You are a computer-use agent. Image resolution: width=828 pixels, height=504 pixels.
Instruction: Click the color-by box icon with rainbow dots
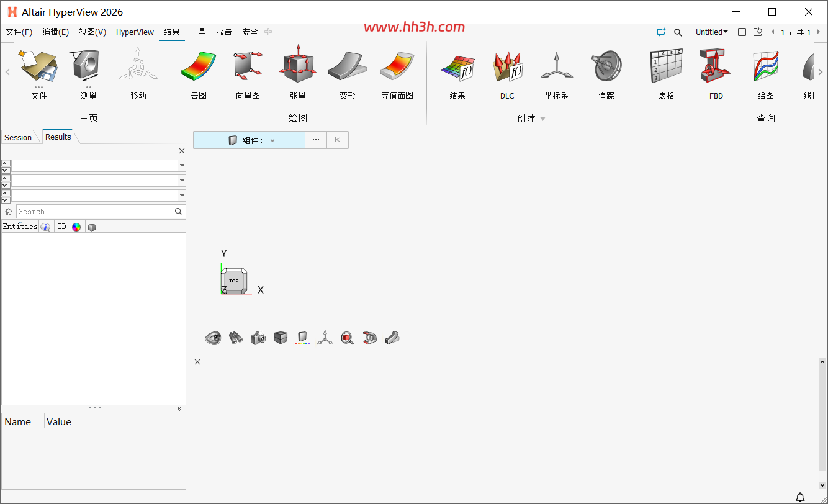click(x=302, y=338)
